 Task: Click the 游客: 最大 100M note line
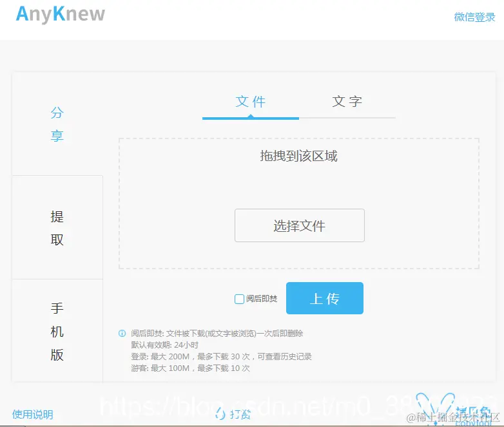pos(190,368)
